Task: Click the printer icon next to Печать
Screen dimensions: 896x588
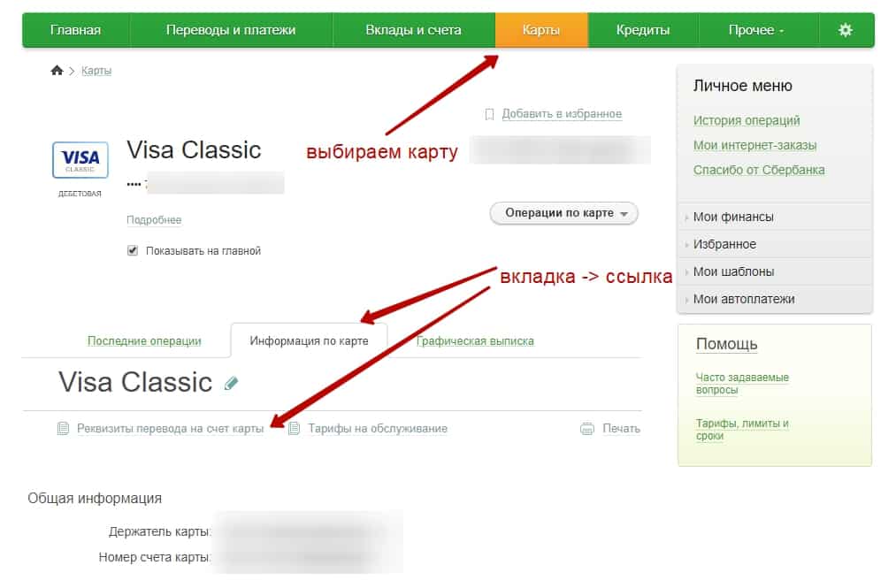Action: tap(587, 429)
